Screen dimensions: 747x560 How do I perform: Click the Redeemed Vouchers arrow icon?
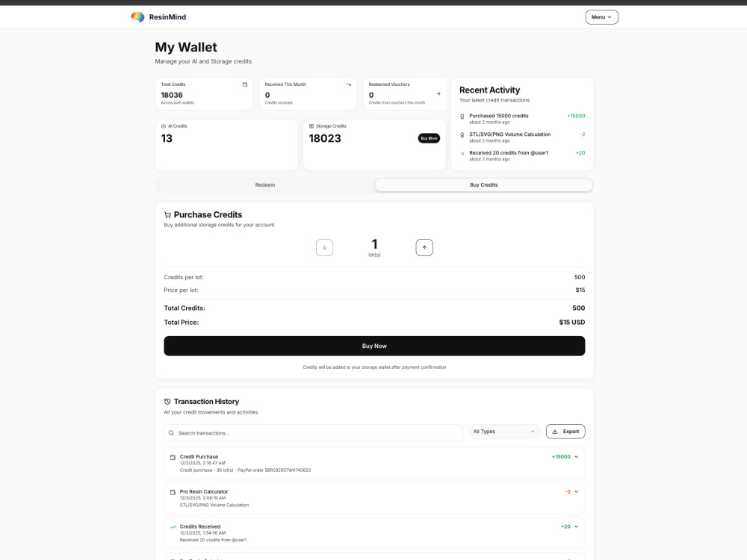click(438, 94)
